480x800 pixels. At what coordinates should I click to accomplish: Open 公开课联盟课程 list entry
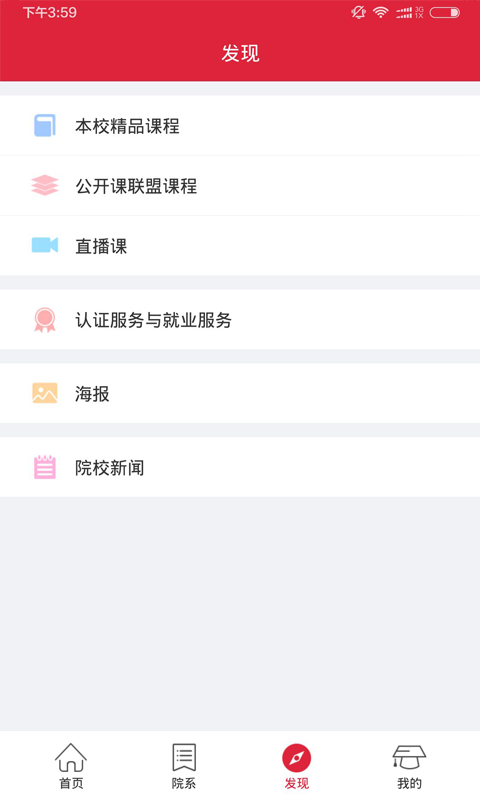click(x=240, y=186)
